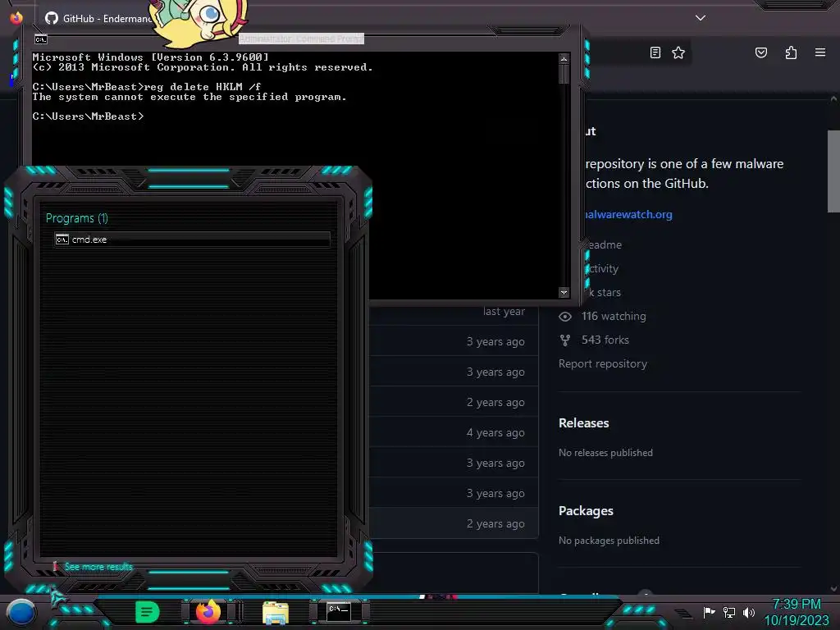Open Firefox hamburger application menu
840x630 pixels.
tap(819, 52)
